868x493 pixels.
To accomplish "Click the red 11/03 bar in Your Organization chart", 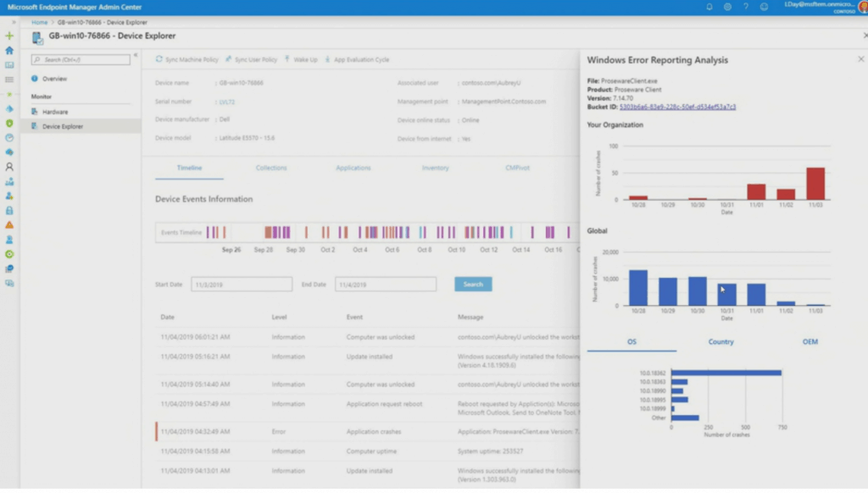I will coord(815,184).
